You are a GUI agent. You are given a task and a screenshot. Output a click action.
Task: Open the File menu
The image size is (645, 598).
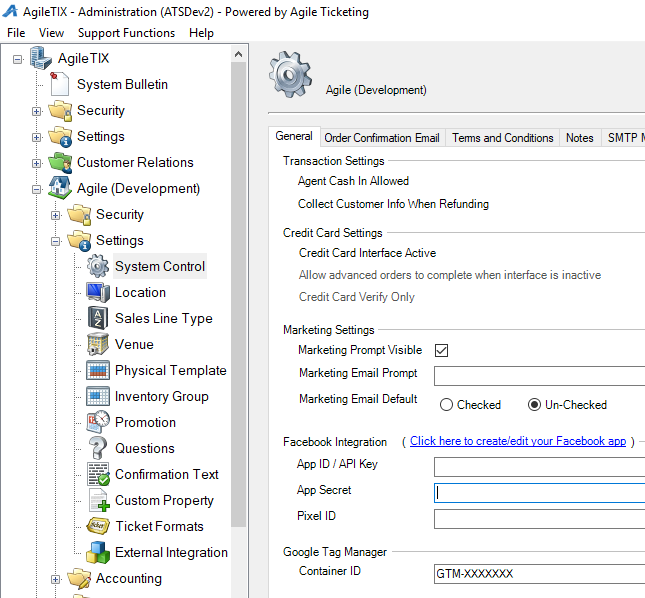point(16,33)
